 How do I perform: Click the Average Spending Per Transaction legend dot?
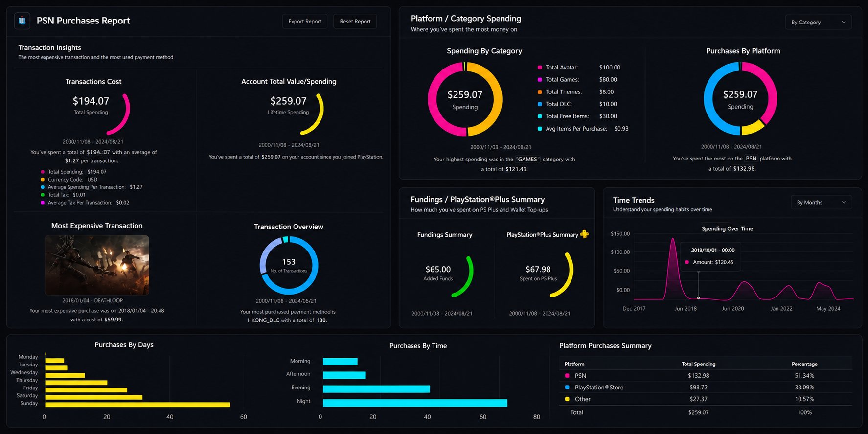click(x=43, y=187)
